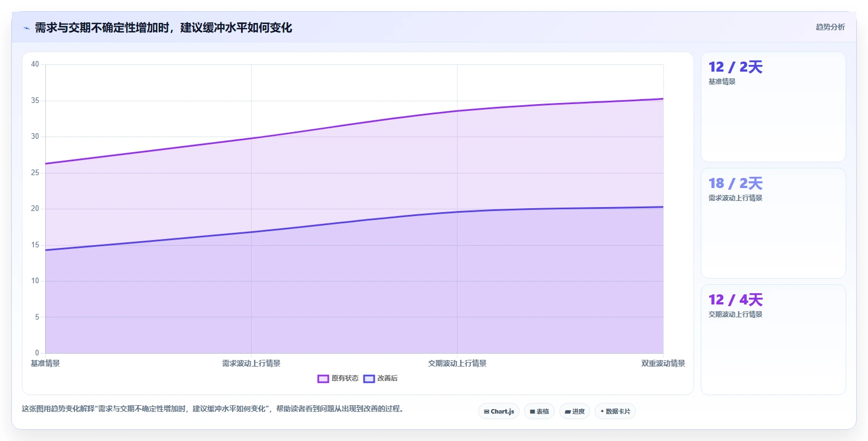The image size is (868, 441).
Task: Click the y-axis value 10
Action: point(35,281)
